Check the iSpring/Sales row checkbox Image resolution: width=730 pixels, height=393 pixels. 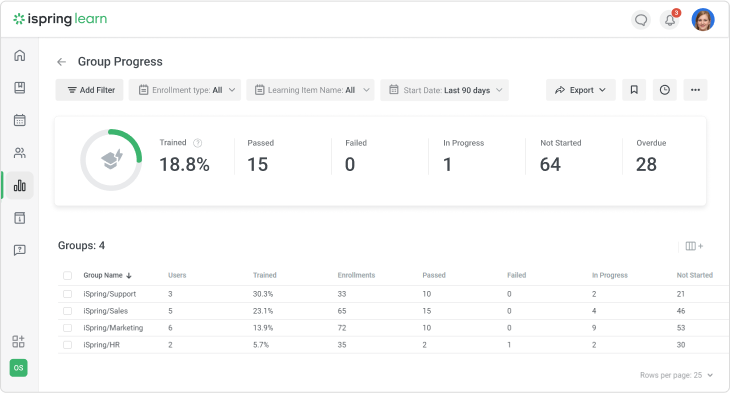[x=68, y=311]
